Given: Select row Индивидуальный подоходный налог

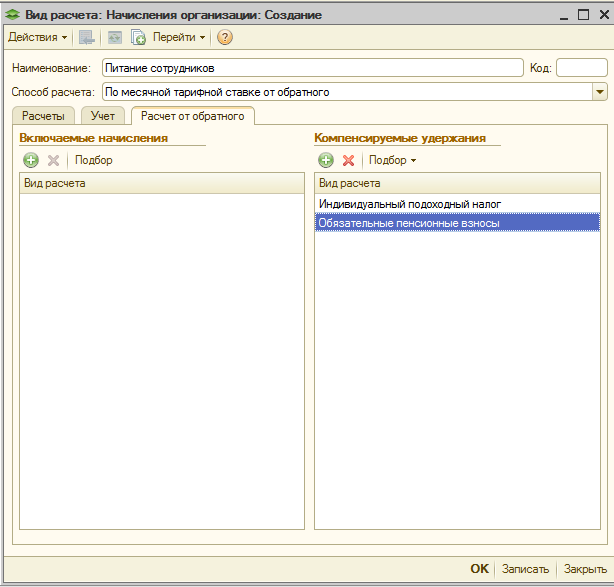Looking at the screenshot, I should click(457, 204).
